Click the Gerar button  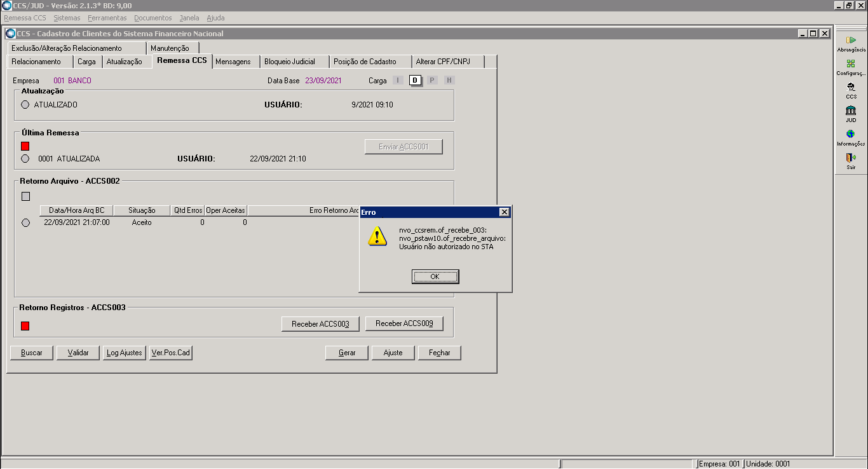tap(347, 353)
